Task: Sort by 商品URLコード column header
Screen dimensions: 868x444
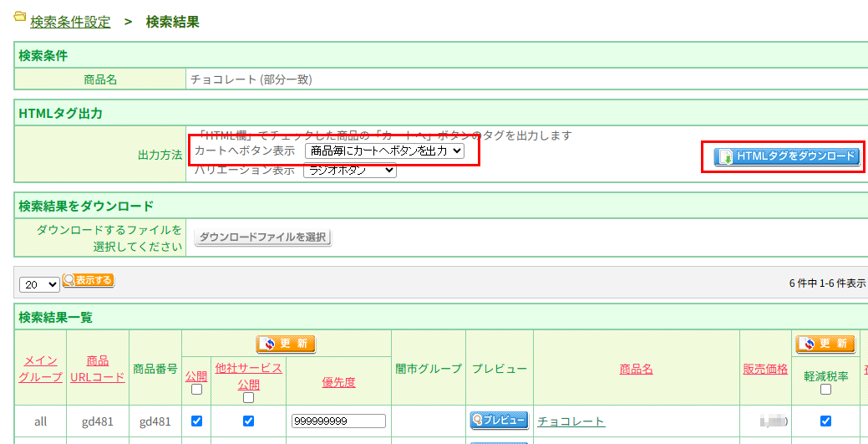Action: (98, 370)
